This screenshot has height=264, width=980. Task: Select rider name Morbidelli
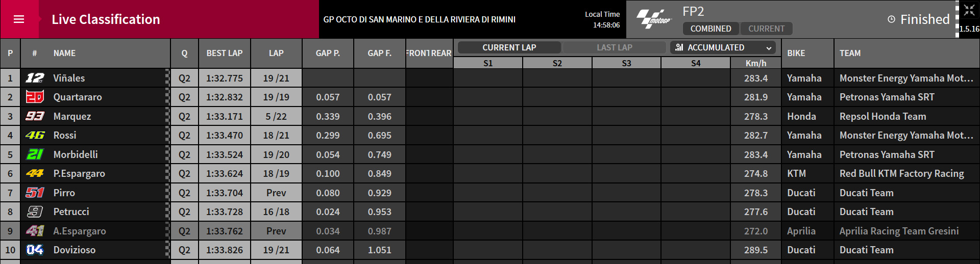[76, 154]
